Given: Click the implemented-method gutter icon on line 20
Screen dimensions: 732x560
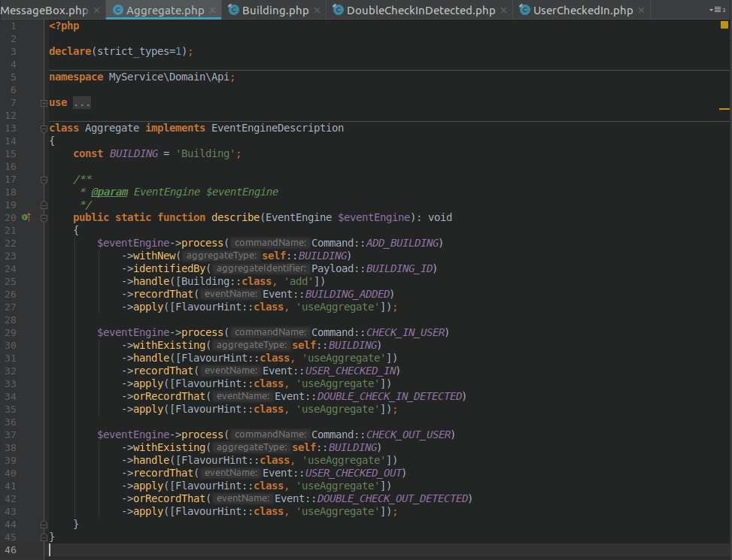Looking at the screenshot, I should [x=26, y=217].
